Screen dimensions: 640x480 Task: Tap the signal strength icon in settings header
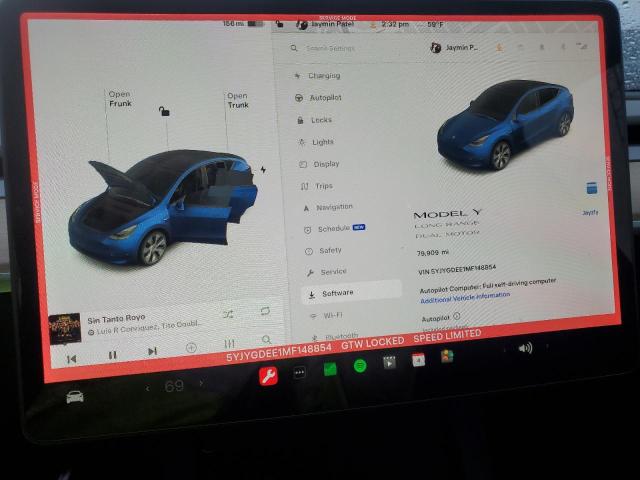coord(582,47)
